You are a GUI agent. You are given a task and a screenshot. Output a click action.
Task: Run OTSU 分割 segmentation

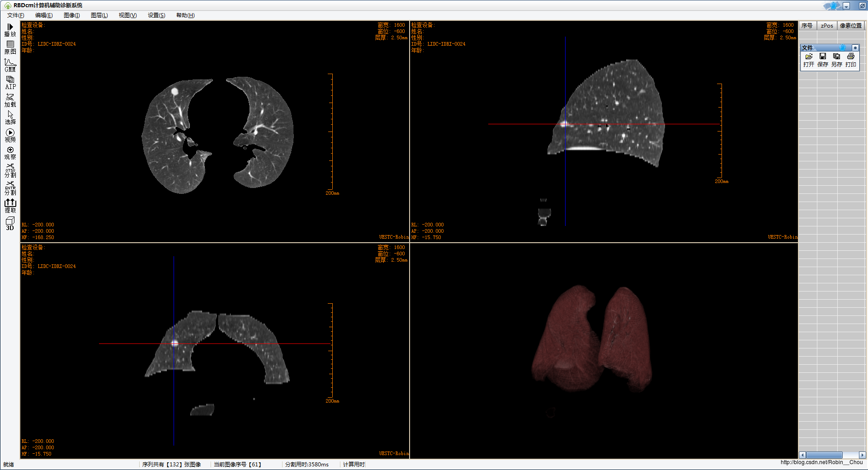(x=10, y=171)
